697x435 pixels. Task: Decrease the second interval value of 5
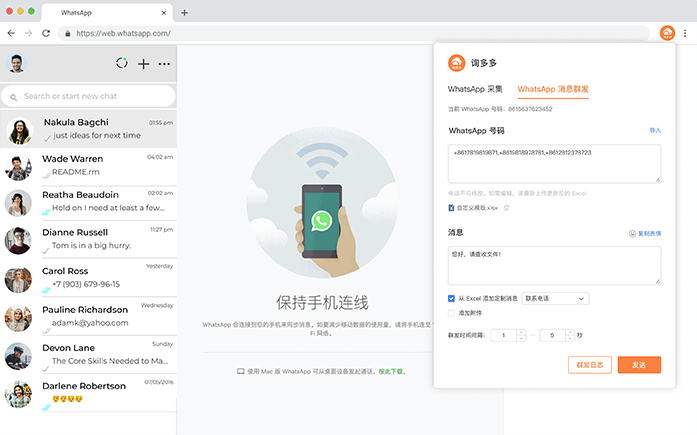[570, 338]
